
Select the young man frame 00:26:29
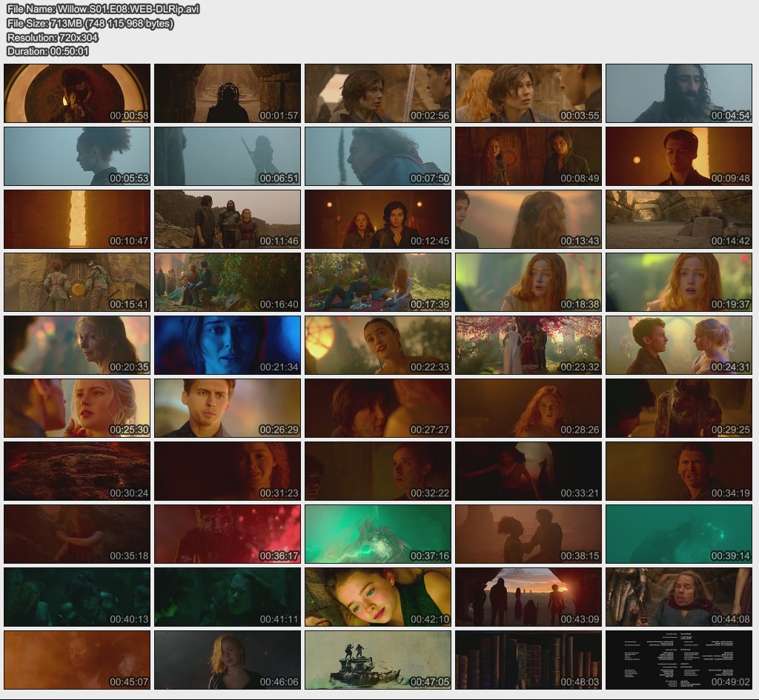pyautogui.click(x=228, y=408)
